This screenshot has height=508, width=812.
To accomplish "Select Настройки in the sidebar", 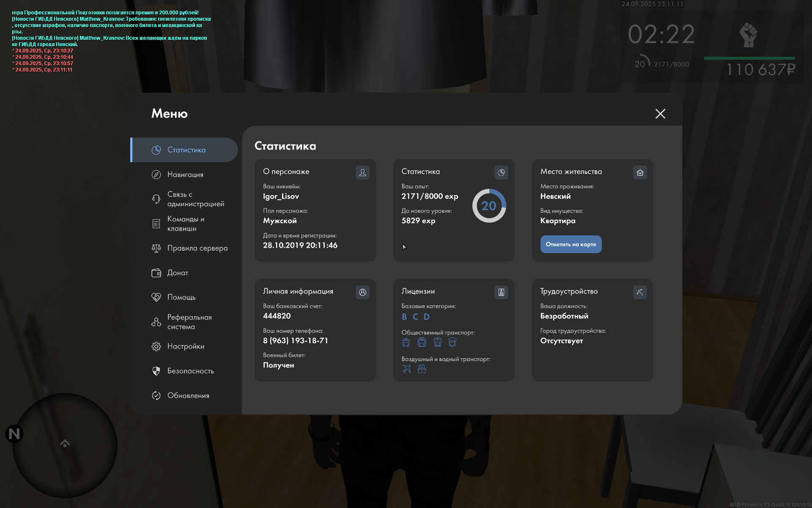I will point(186,346).
